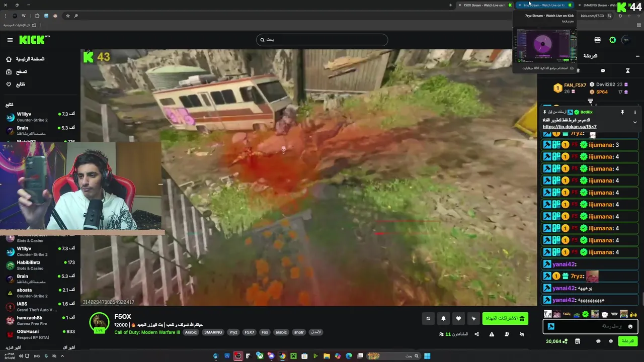This screenshot has width=644, height=362.
Task: Open OGxHusni channel in sidebar
Action: click(40, 334)
